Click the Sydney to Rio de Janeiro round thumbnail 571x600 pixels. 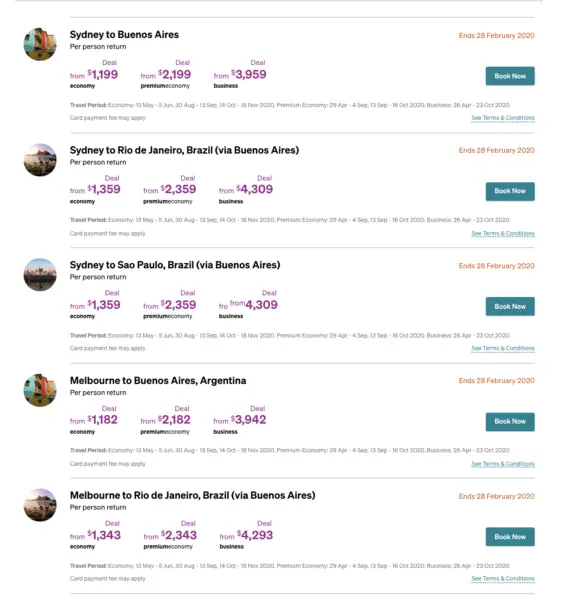pyautogui.click(x=40, y=160)
